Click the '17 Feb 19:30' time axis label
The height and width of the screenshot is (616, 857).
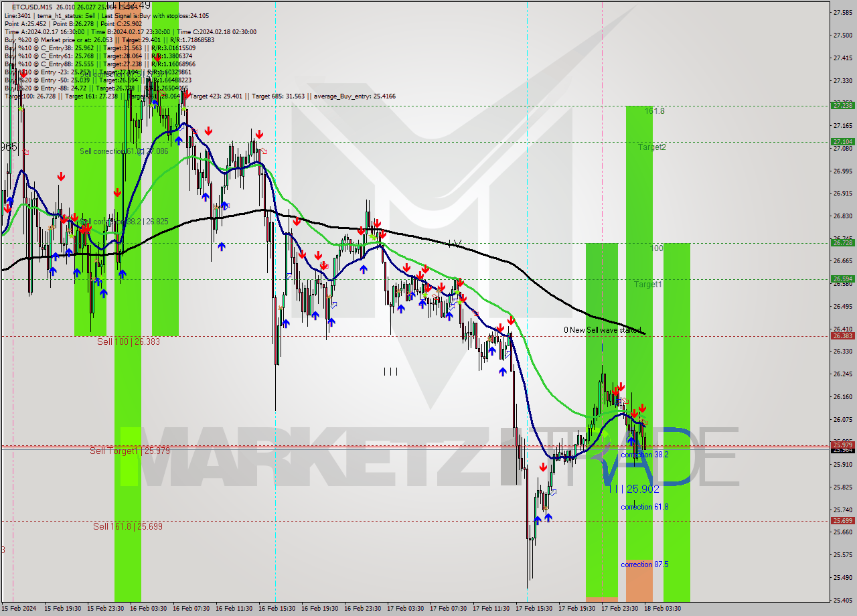(577, 609)
